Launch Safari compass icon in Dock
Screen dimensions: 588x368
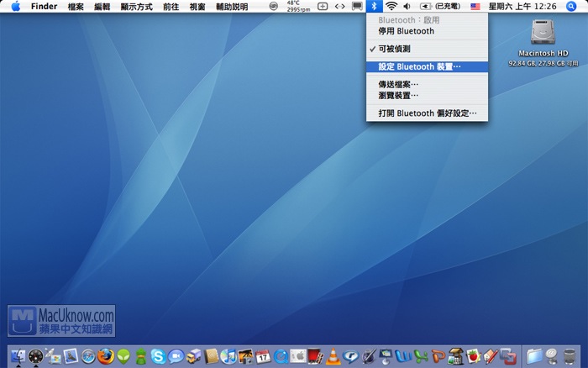[x=88, y=356]
